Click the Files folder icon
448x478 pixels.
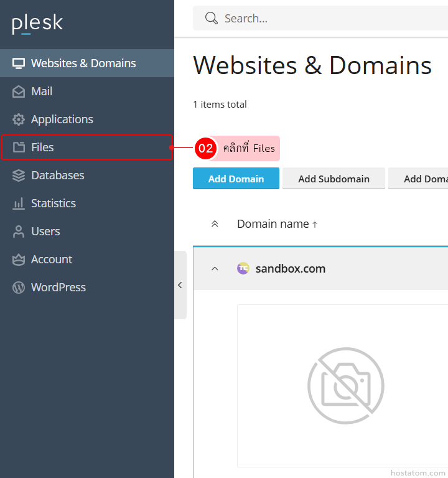19,148
